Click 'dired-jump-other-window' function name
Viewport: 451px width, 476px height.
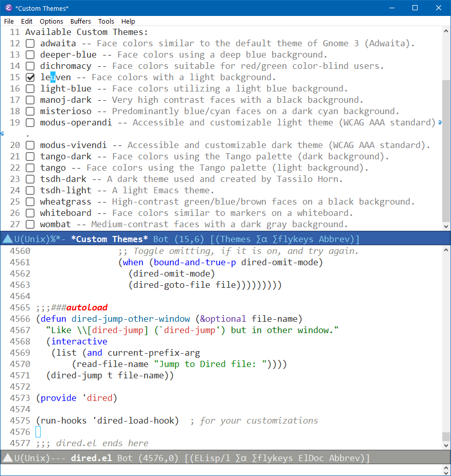(x=131, y=319)
